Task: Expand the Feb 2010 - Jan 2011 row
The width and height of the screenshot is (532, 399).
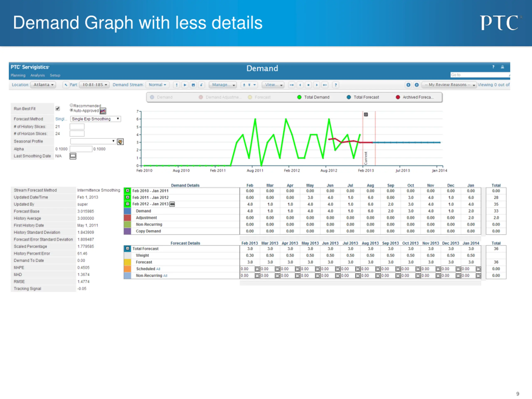Action: (x=127, y=191)
